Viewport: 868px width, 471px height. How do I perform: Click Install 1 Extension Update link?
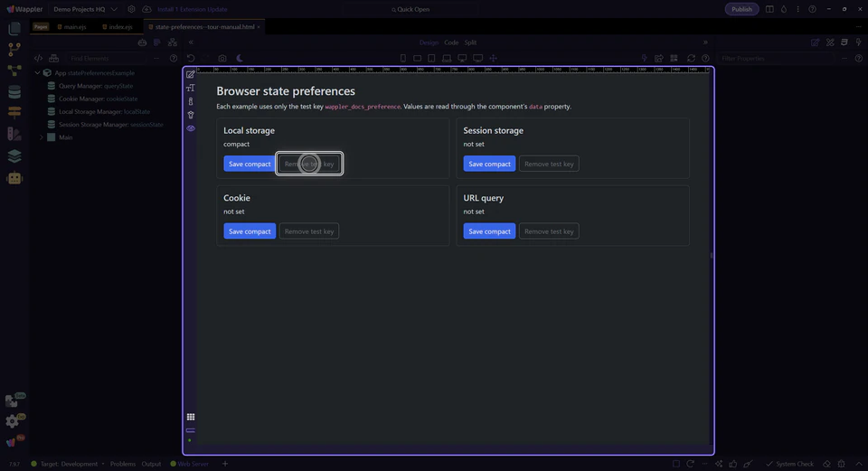(x=192, y=9)
